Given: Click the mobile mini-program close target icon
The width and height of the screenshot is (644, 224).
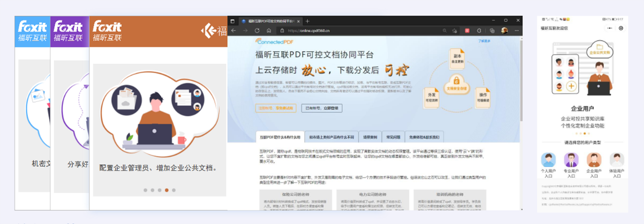Looking at the screenshot, I should (x=622, y=28).
